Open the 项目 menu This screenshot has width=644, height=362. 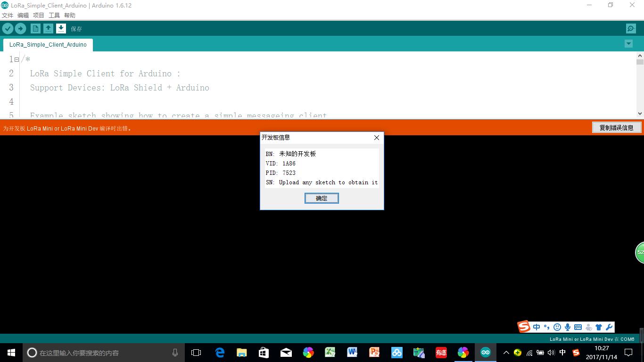(x=39, y=16)
